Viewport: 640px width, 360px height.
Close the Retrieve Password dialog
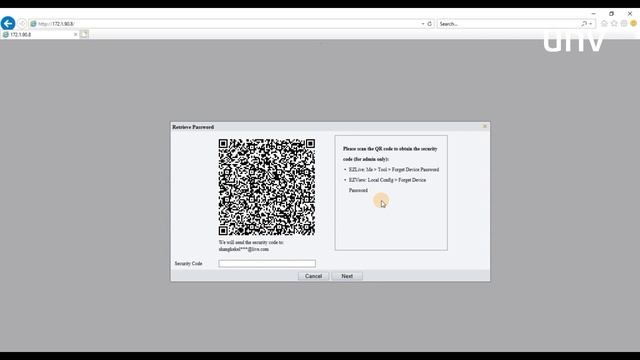tap(484, 127)
